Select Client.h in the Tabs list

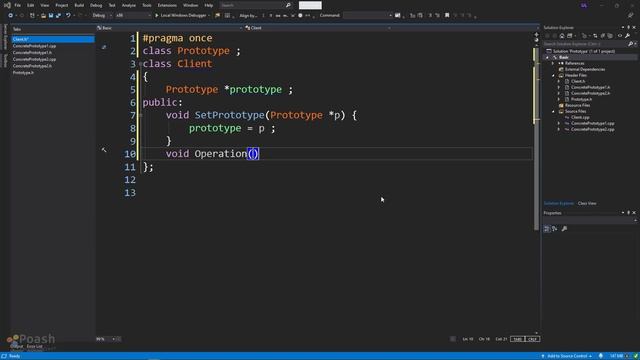(x=53, y=39)
